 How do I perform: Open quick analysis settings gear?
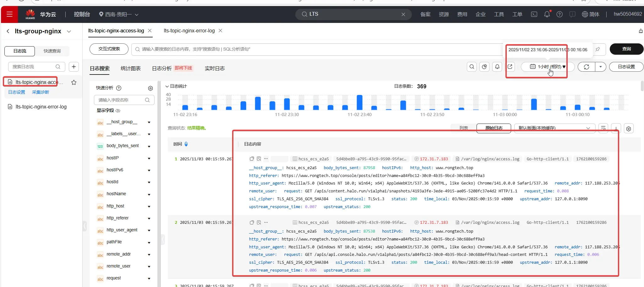(150, 88)
